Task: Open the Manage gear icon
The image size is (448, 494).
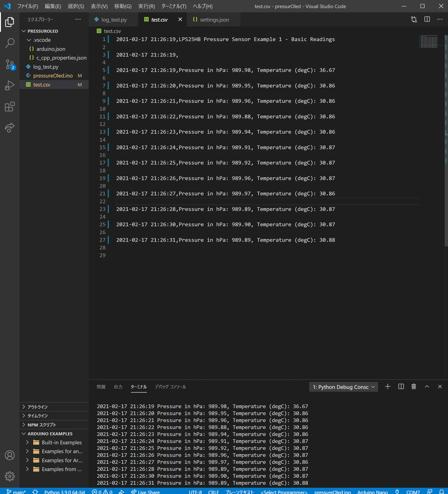Action: click(10, 476)
